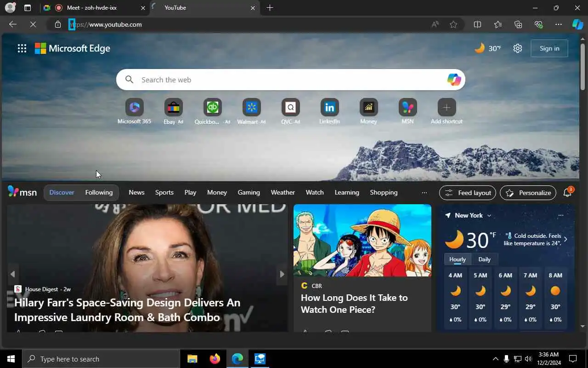The width and height of the screenshot is (588, 368).
Task: Click the Read aloud icon
Action: (x=435, y=24)
